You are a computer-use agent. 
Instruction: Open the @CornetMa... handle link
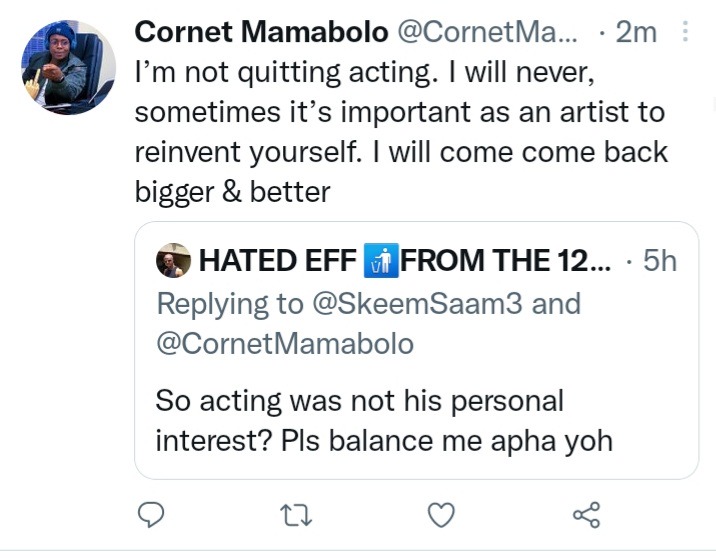point(488,32)
